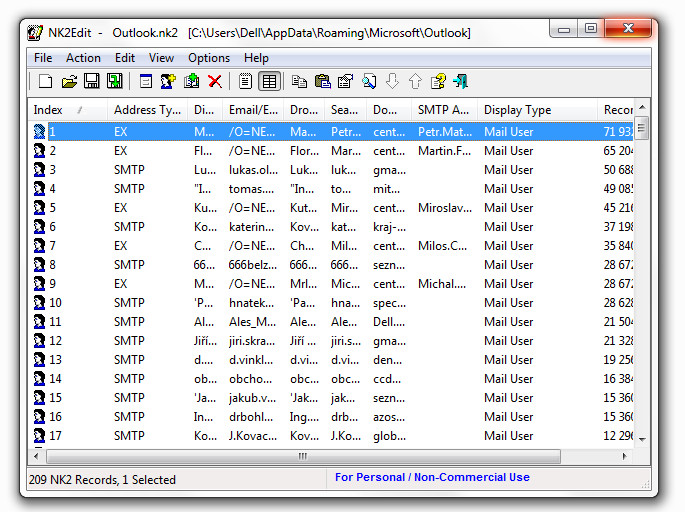Click the NK2Edit app icon in the title bar

[x=35, y=33]
